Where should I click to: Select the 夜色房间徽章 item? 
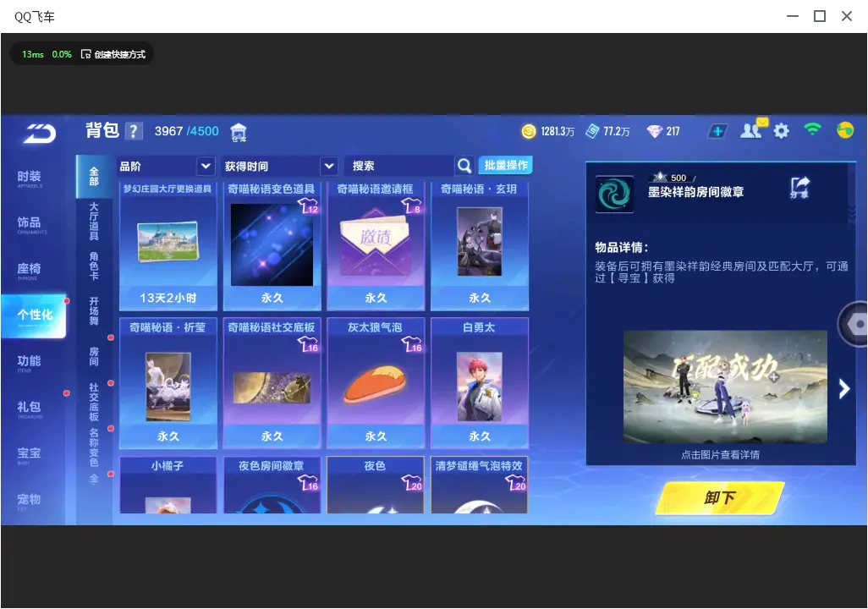click(272, 485)
